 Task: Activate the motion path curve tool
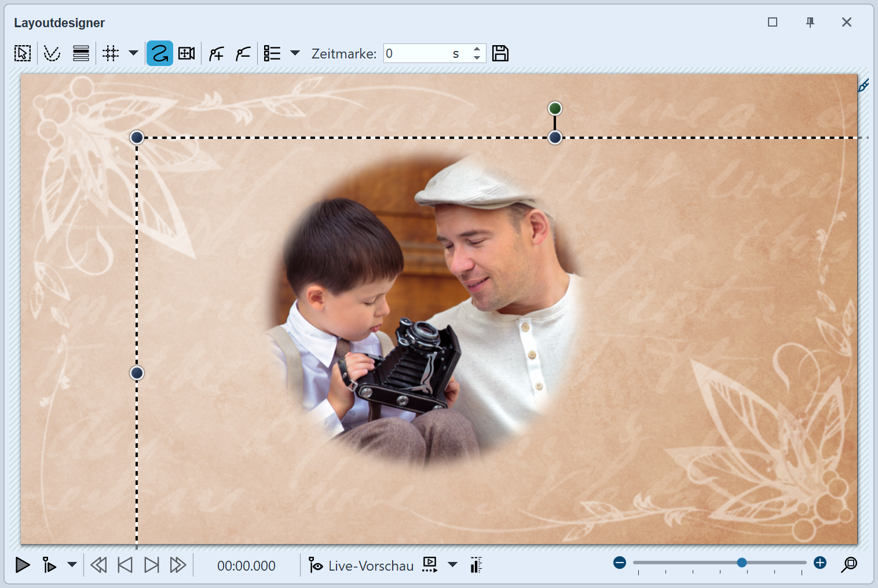pyautogui.click(x=160, y=53)
